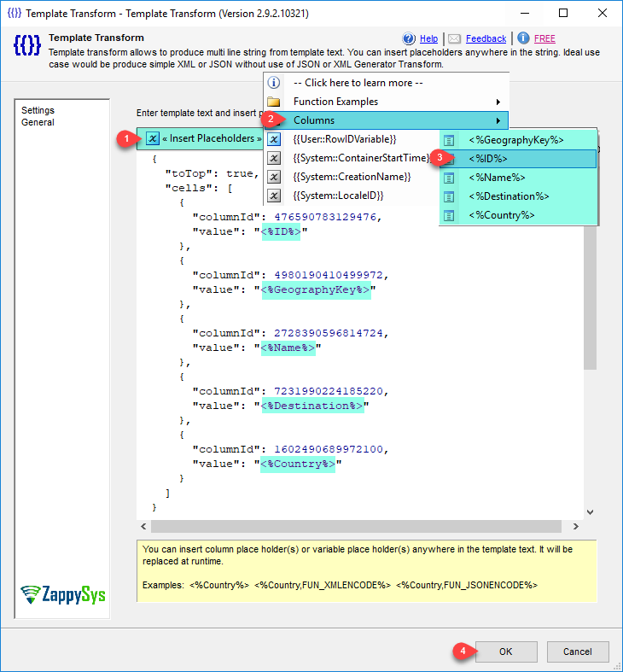Click the variable icon next to {{System::LocaleID}}
Screen dimensions: 623x672
pos(274,196)
